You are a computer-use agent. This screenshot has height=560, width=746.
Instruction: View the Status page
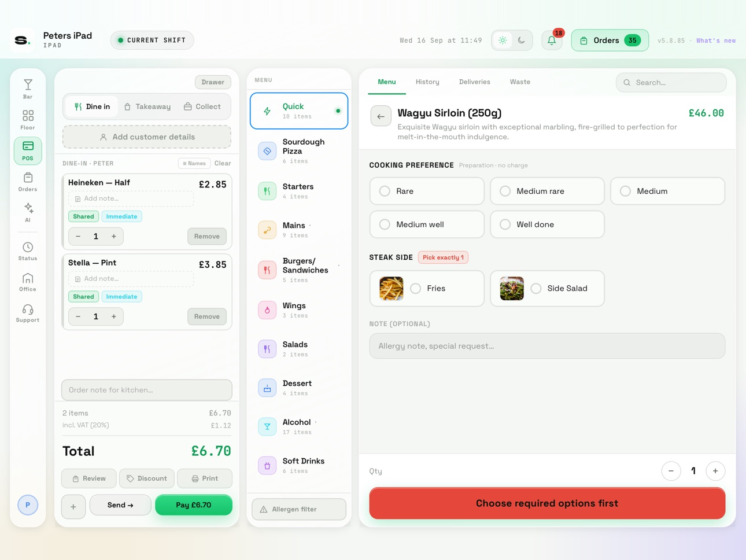[x=28, y=251]
